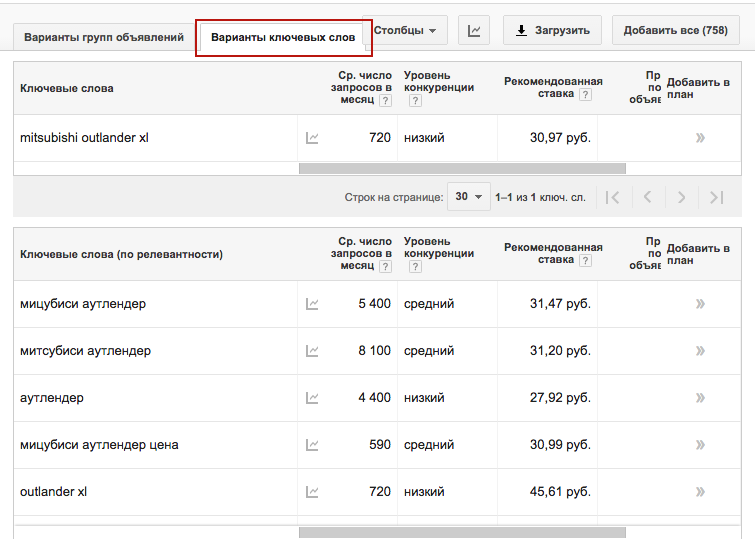755x539 pixels.
Task: Open help for Рекомендованная ставка in relevance table
Action: tap(585, 261)
